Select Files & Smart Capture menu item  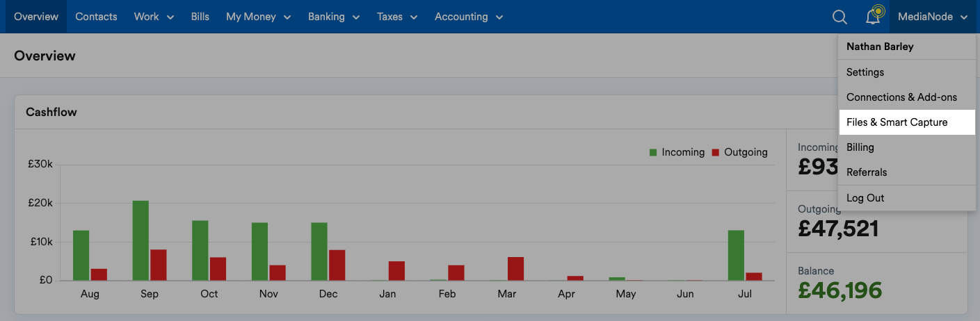(897, 122)
